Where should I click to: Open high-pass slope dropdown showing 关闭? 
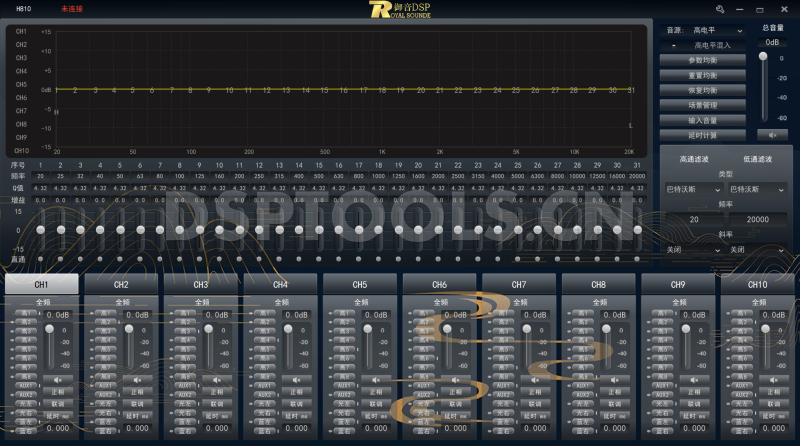click(x=693, y=250)
